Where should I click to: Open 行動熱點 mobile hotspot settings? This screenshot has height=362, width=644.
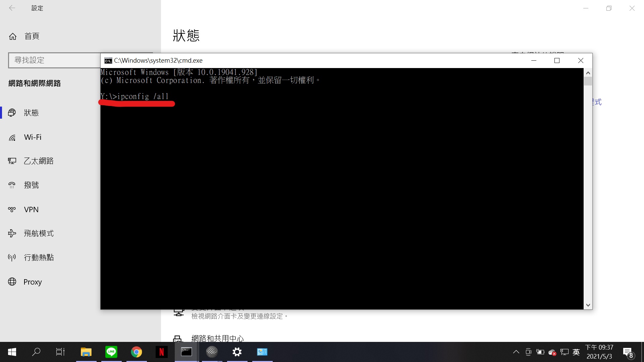[39, 257]
